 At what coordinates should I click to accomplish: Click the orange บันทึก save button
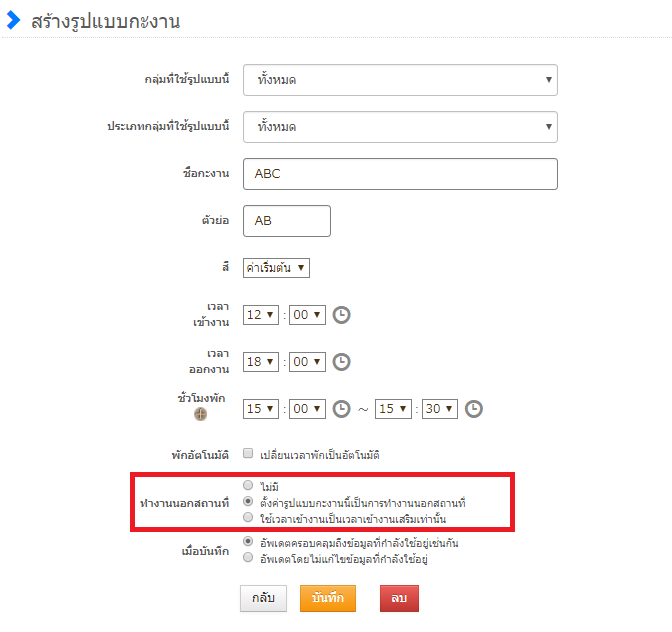(328, 597)
